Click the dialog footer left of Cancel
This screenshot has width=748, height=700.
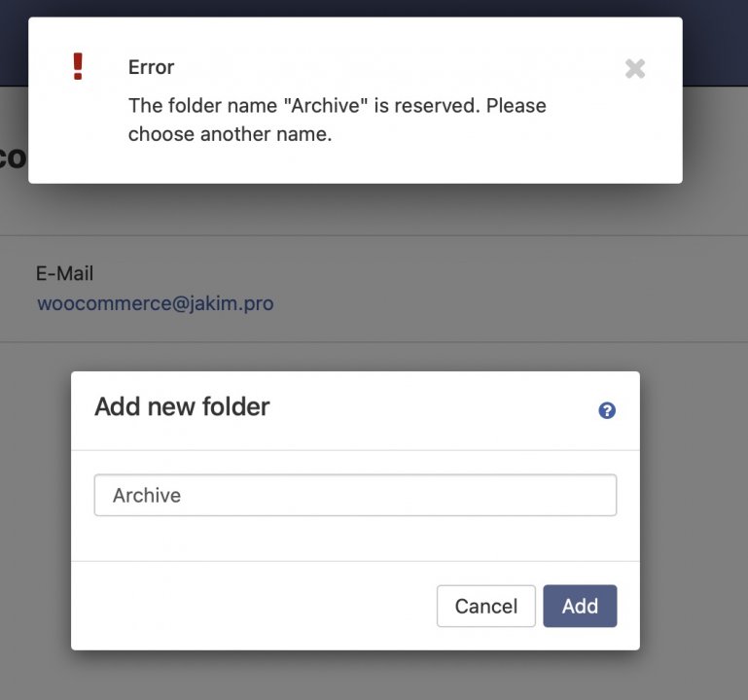pos(253,606)
